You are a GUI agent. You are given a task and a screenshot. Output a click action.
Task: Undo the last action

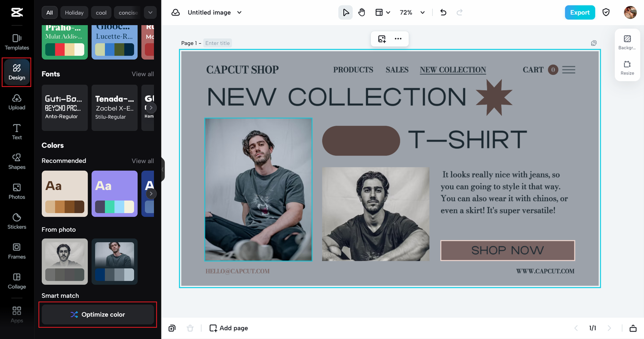[443, 13]
